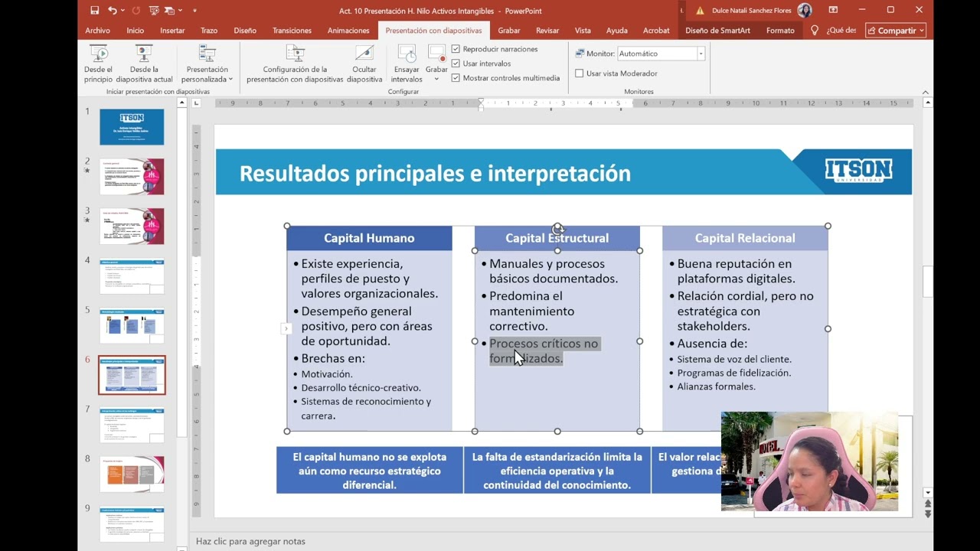Select slide 2 thumbnail
Image resolution: width=980 pixels, height=551 pixels.
coord(132,177)
